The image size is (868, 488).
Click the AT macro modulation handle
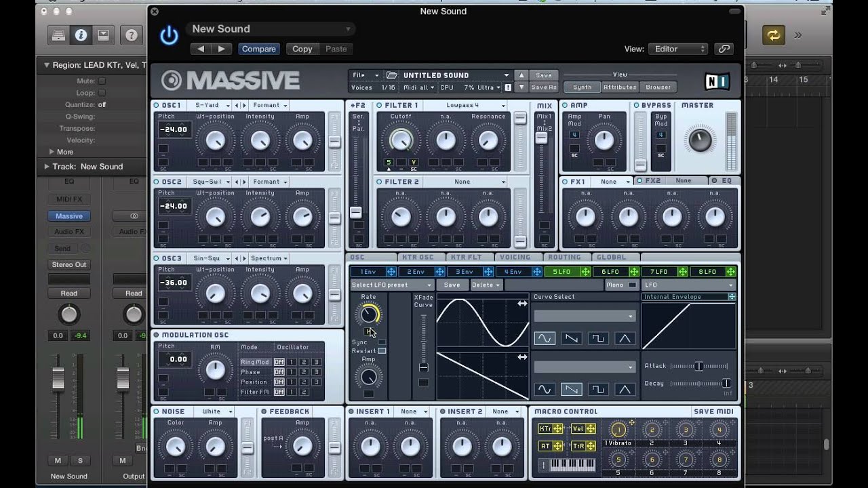tap(558, 446)
